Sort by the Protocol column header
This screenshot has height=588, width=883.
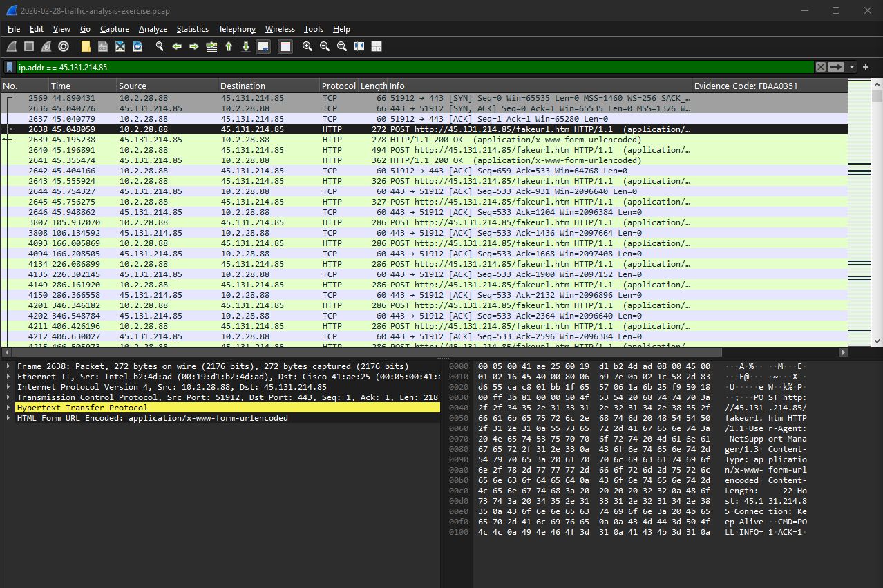click(339, 86)
